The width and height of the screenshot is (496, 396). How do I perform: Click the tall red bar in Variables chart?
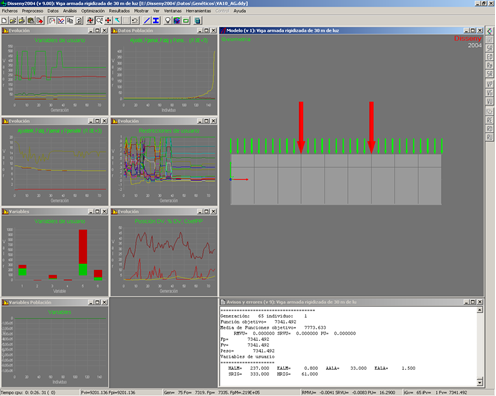tap(83, 247)
